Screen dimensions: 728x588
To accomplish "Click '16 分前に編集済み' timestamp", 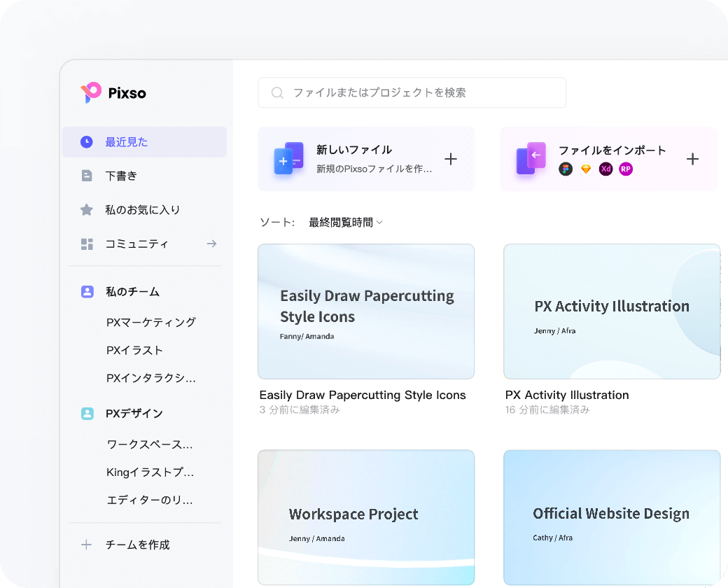I will click(547, 409).
